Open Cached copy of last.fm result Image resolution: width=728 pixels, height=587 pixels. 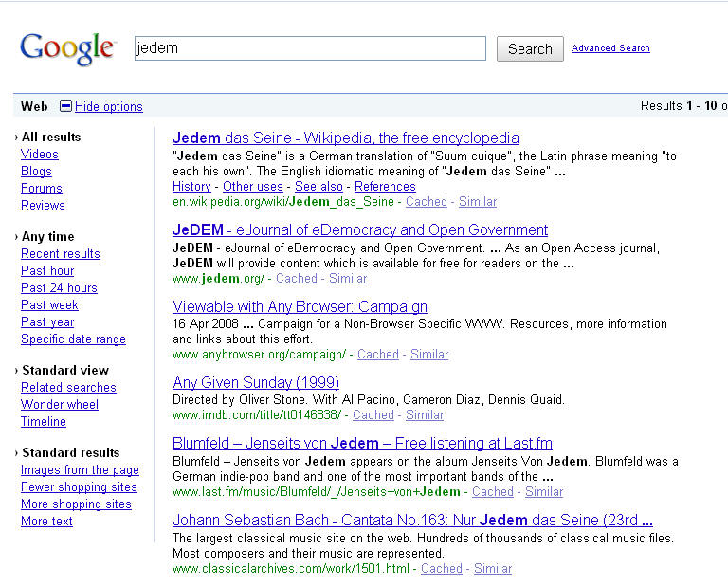click(x=493, y=492)
